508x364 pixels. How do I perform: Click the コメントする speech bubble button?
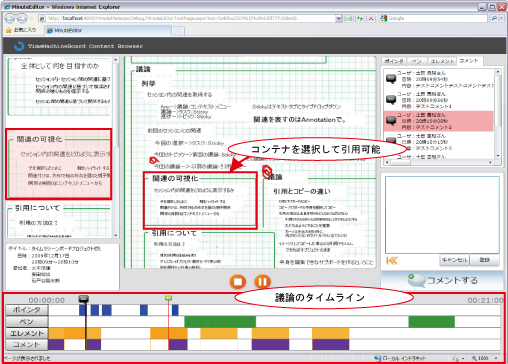click(442, 280)
